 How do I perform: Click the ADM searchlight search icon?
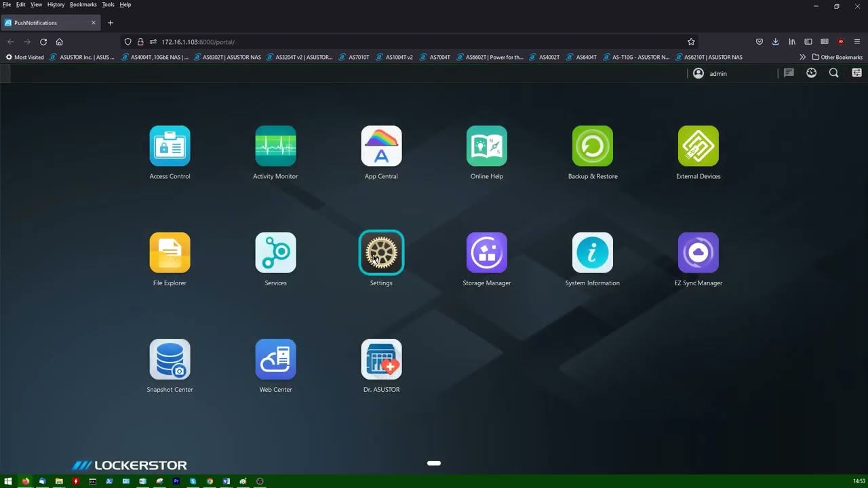coord(834,73)
